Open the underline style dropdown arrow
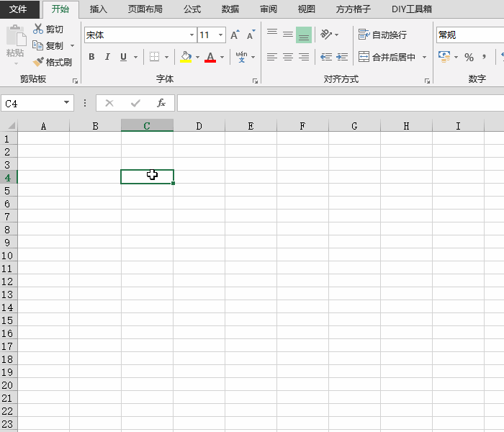This screenshot has height=432, width=504. pos(135,57)
